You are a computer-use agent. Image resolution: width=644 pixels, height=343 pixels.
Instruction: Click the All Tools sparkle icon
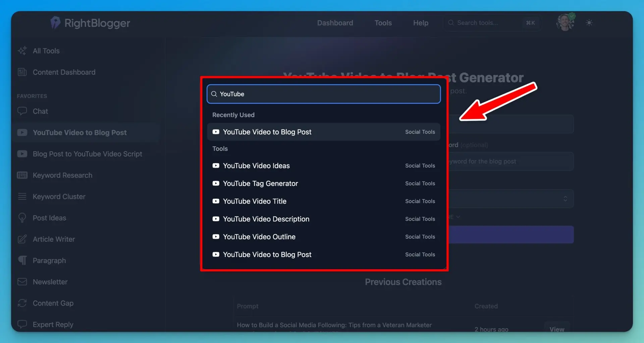click(x=22, y=51)
